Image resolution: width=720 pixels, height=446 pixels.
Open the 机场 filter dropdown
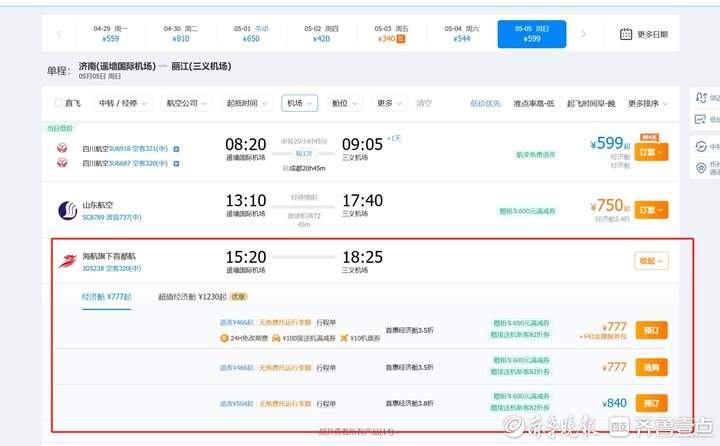pos(299,103)
